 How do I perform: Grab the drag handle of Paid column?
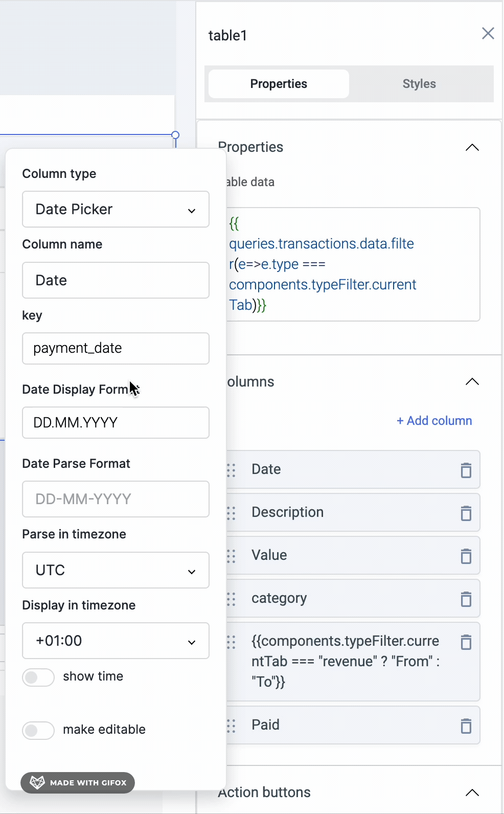[x=232, y=726]
